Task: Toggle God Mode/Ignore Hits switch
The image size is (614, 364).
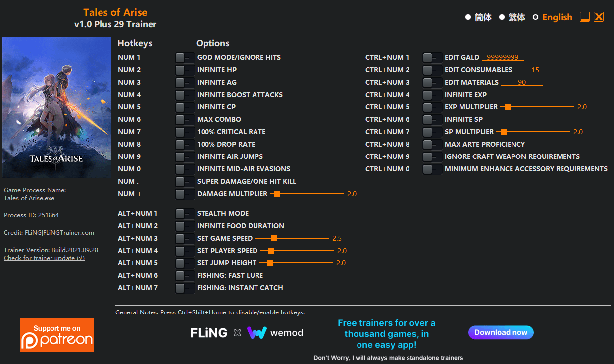Action: click(184, 58)
